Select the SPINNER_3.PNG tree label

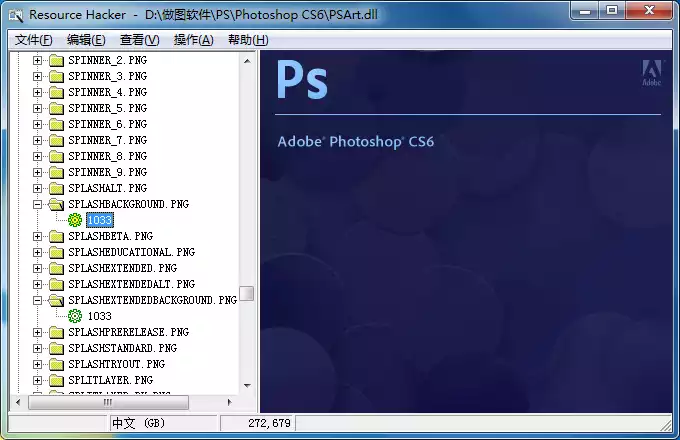[x=108, y=76]
